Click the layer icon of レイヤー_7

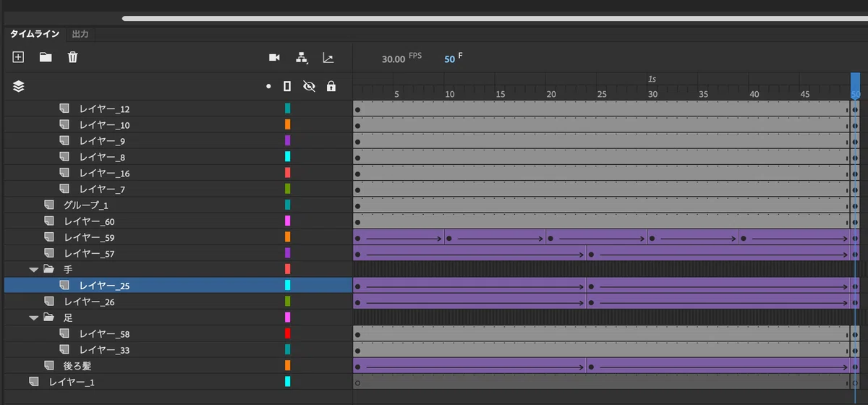click(64, 189)
